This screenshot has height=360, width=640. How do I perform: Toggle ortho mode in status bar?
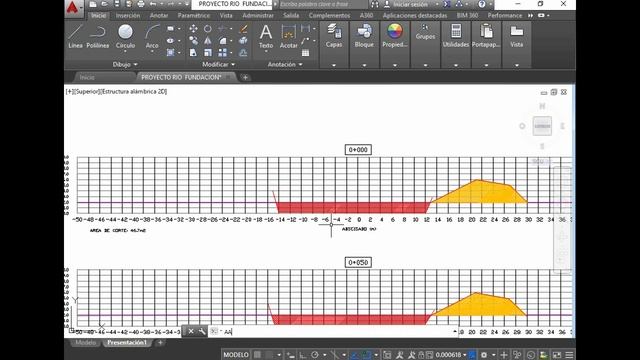tap(302, 355)
